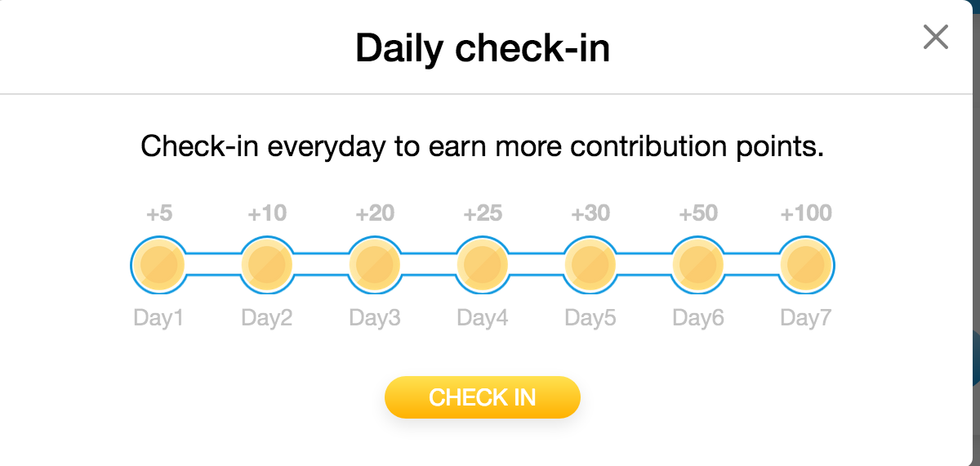980x466 pixels.
Task: Click the Day2 text label
Action: pyautogui.click(x=266, y=317)
